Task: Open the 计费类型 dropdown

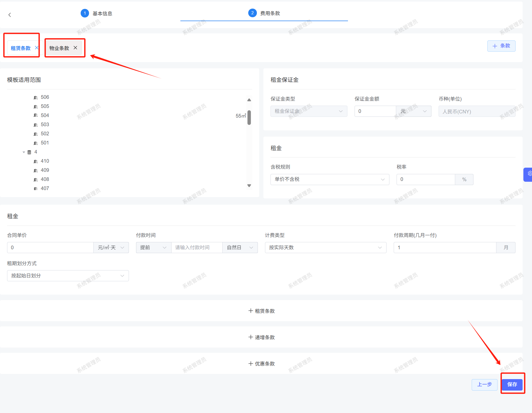Action: [x=325, y=247]
